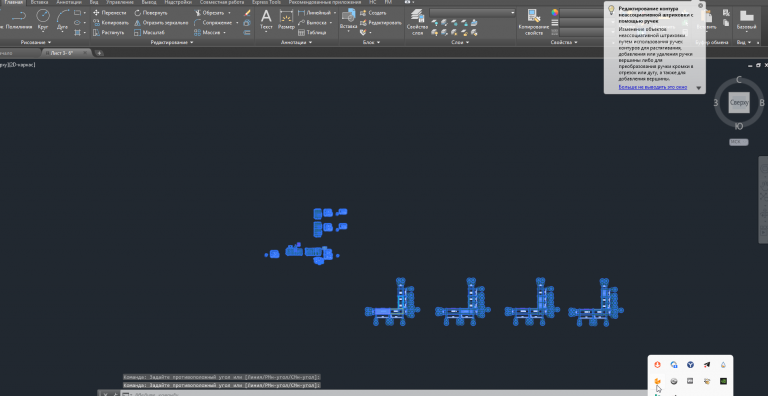The height and width of the screenshot is (396, 768).
Task: Select the Текст (text) annotation tool
Action: [266, 20]
